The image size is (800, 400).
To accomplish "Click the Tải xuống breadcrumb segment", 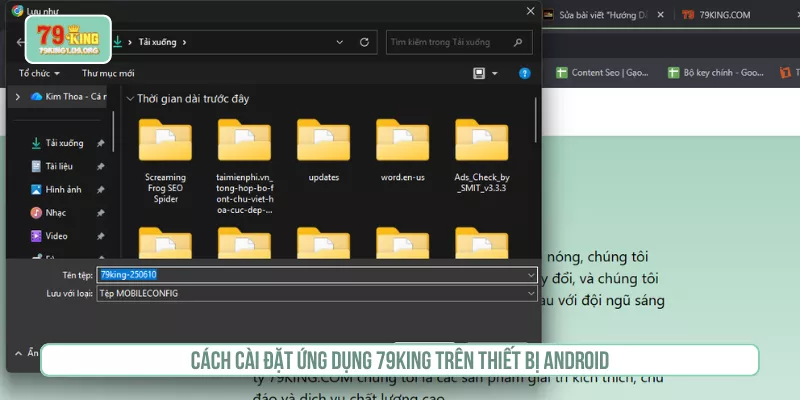I will click(x=157, y=42).
